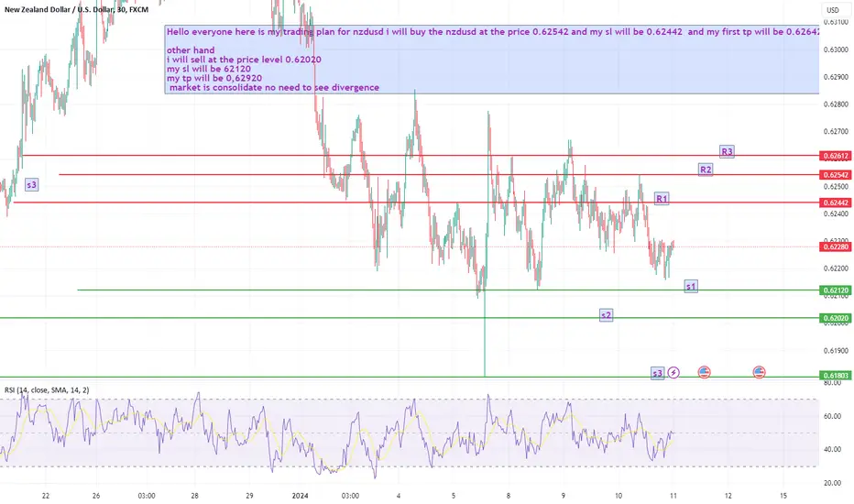854x504 pixels.
Task: Click the 0.62500 price axis value
Action: [836, 186]
